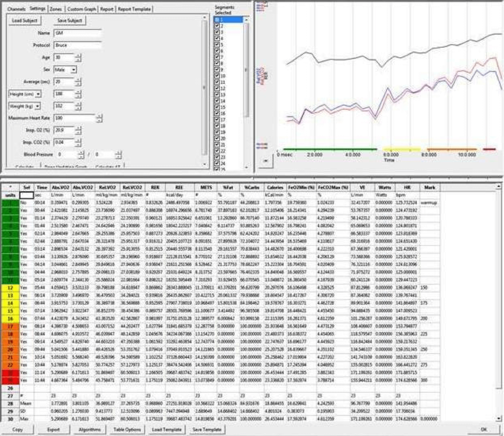Click the Export button
Image resolution: width=504 pixels, height=436 pixels.
(53, 429)
